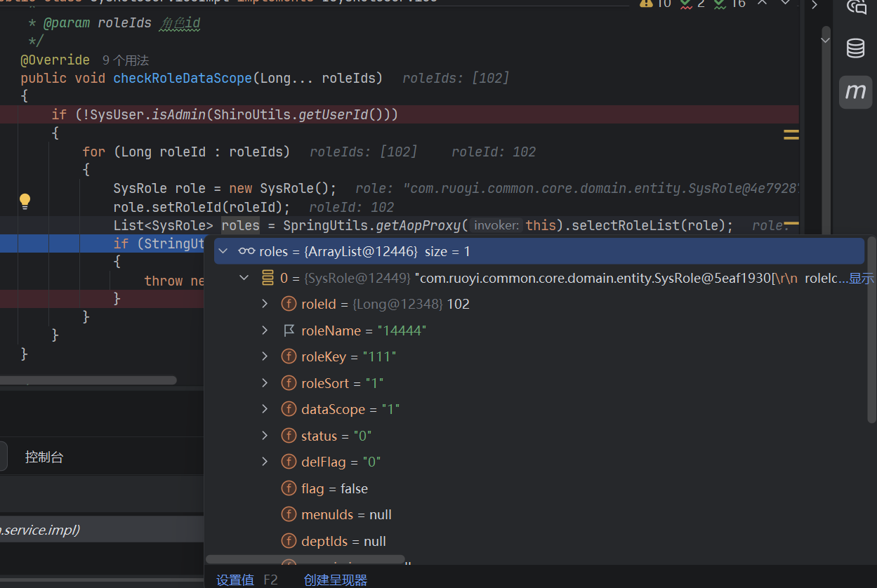877x588 pixels.
Task: Click role.setRoleId(roleId) in code
Action: [202, 207]
